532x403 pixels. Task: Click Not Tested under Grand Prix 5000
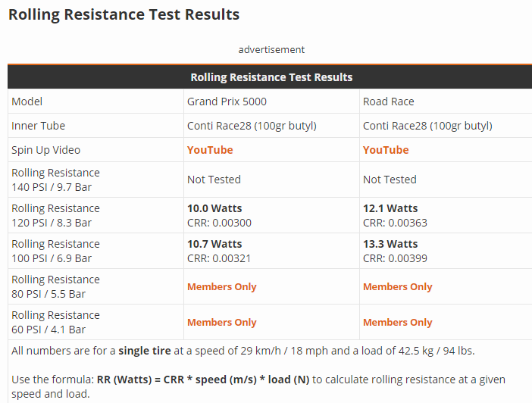click(214, 180)
